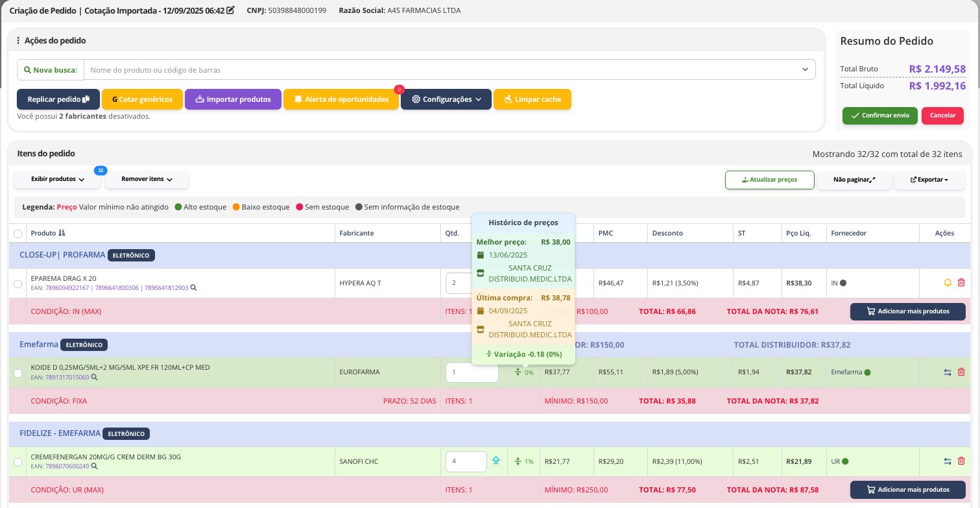Check the box for KOIDE D 0,25MG/5ML
Screen dimensions: 980x508
18,373
